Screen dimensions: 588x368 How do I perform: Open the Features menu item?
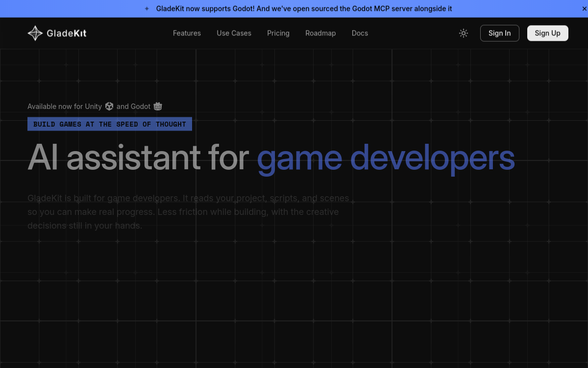187,33
